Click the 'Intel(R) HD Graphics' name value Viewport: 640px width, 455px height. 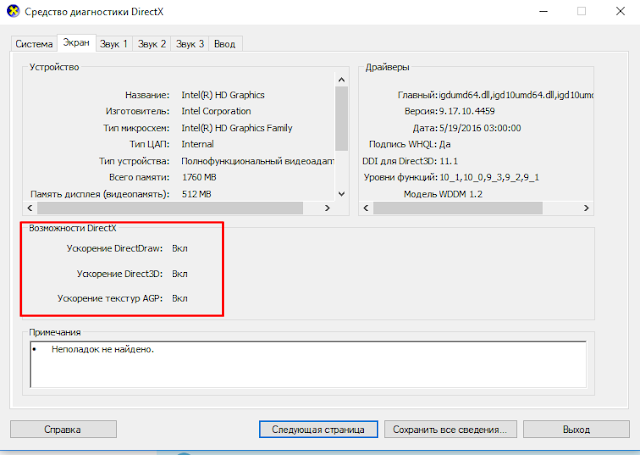(x=223, y=95)
